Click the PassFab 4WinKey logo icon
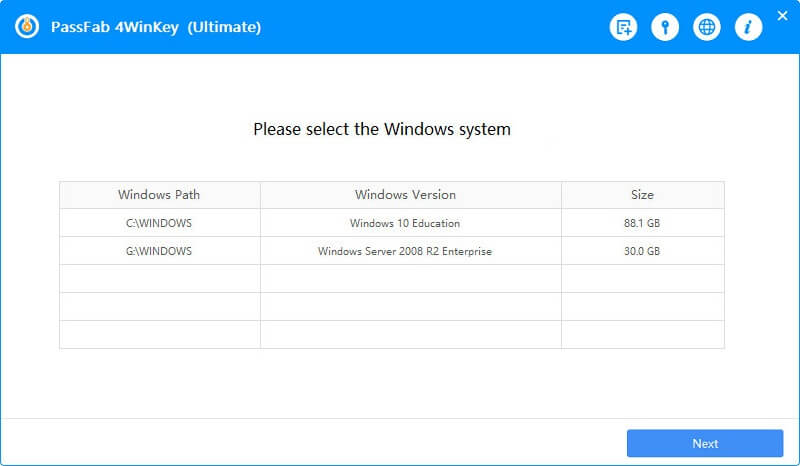This screenshot has height=466, width=800. [x=27, y=27]
